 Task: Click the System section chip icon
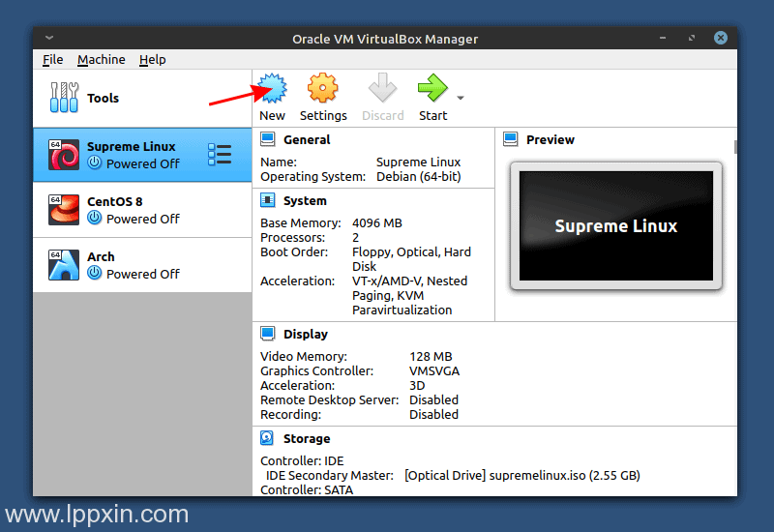coord(268,200)
